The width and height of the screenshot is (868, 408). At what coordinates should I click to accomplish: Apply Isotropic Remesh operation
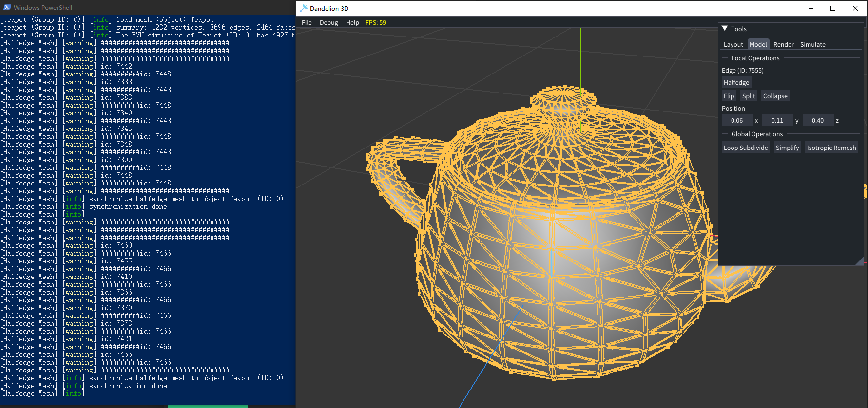tap(831, 148)
